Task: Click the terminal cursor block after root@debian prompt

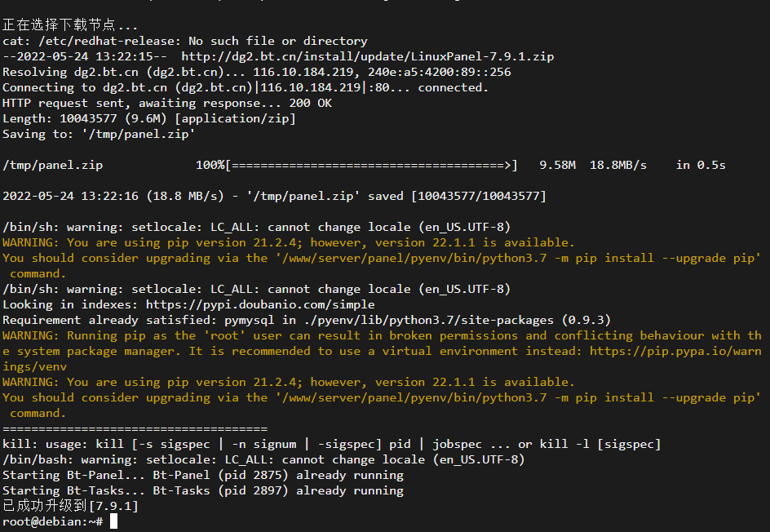Action: (113, 521)
